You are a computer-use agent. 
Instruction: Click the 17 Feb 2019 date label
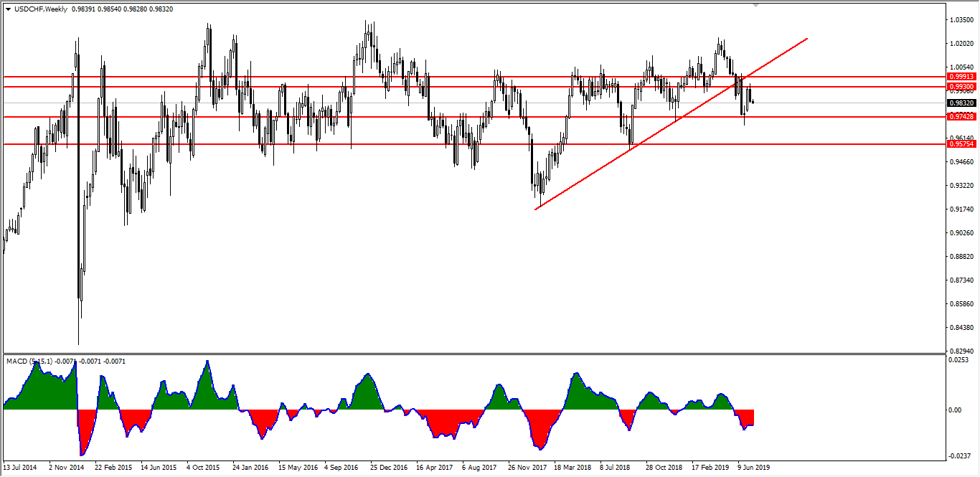pos(710,468)
